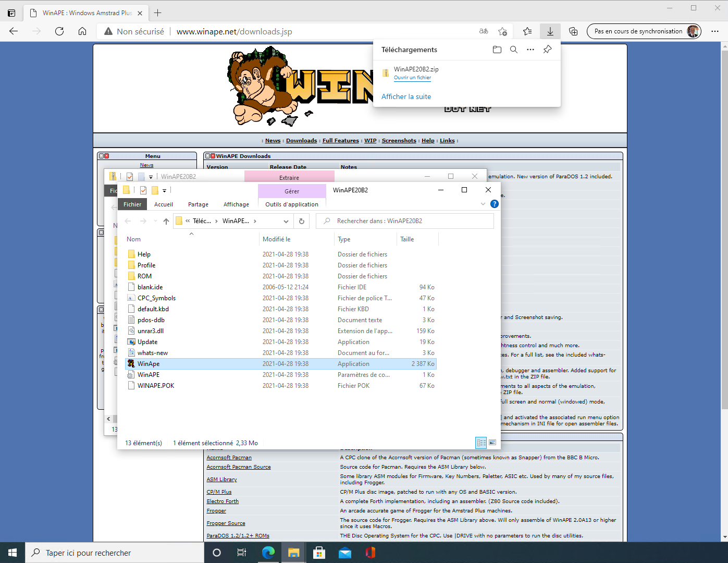This screenshot has height=563, width=728.
Task: Expand the address bar history dropdown
Action: pos(286,221)
